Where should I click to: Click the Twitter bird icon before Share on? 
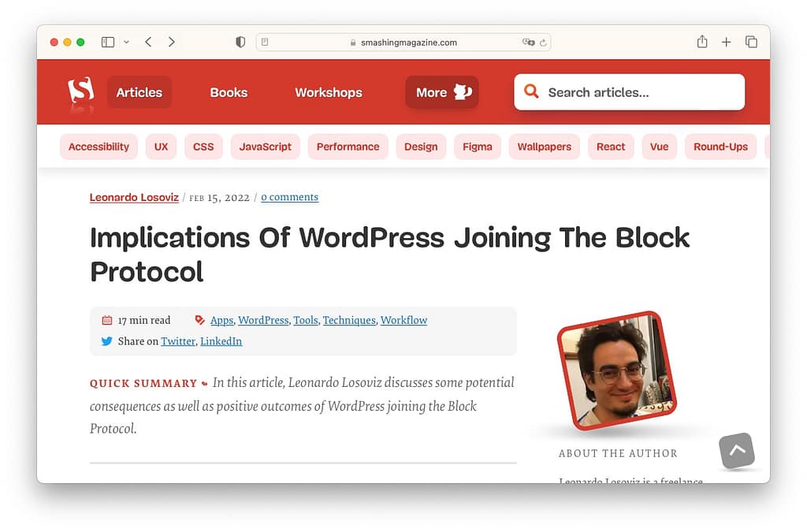(107, 341)
